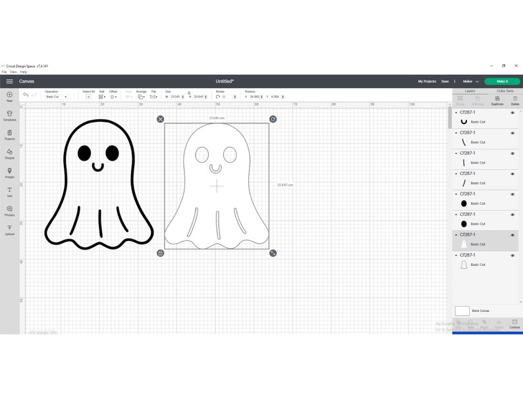
Task: Click the Select All button
Action: click(88, 97)
